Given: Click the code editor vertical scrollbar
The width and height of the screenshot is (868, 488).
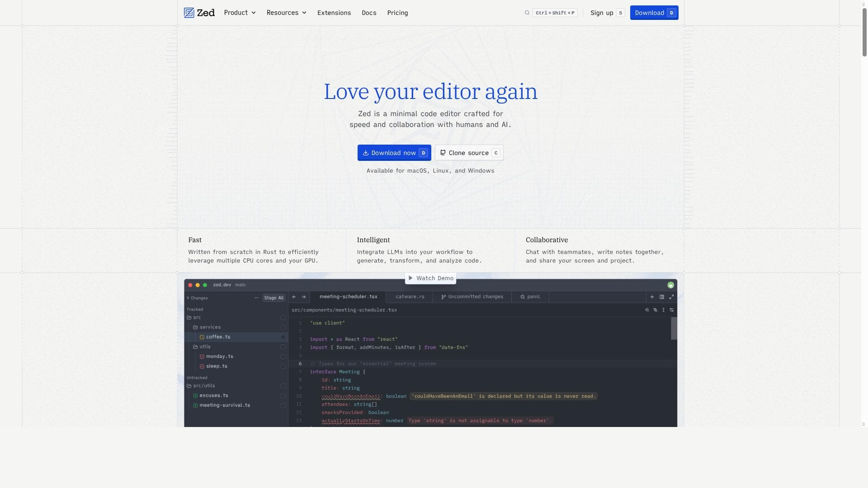Looking at the screenshot, I should pyautogui.click(x=674, y=328).
